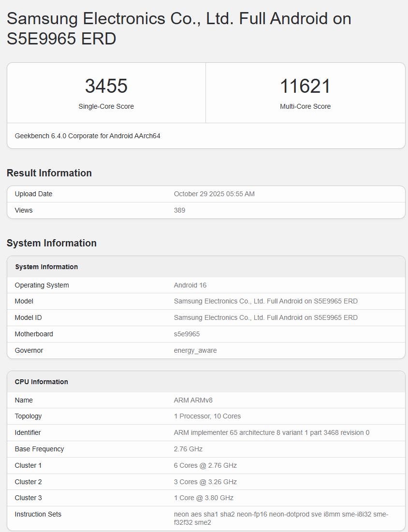Click the energy_aware governor value
The height and width of the screenshot is (532, 408).
[195, 350]
